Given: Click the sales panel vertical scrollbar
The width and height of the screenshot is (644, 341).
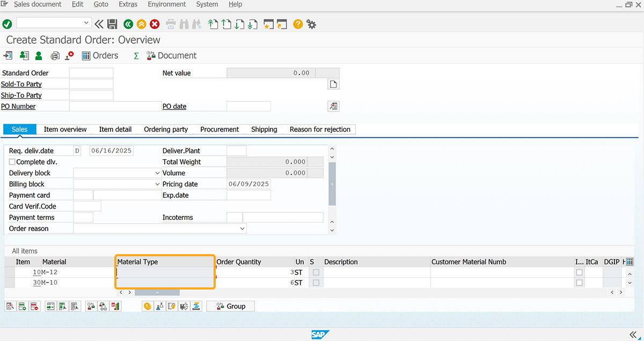Looking at the screenshot, I should (332, 184).
